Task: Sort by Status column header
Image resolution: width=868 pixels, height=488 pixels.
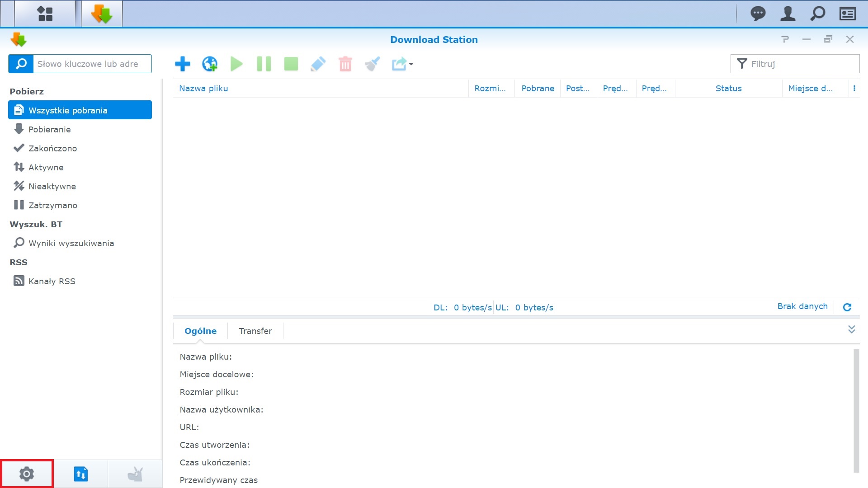Action: (x=728, y=89)
